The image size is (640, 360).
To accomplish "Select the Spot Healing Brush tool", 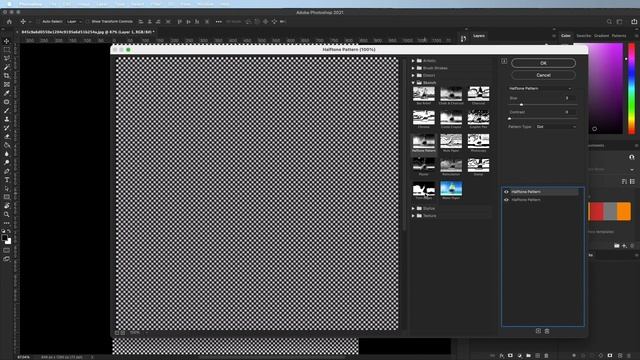I will pyautogui.click(x=7, y=102).
